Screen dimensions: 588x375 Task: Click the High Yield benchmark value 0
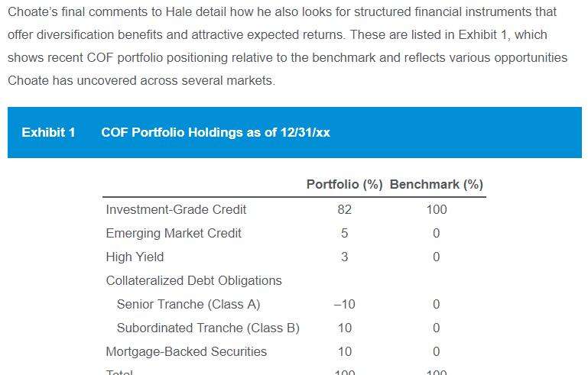pos(436,257)
